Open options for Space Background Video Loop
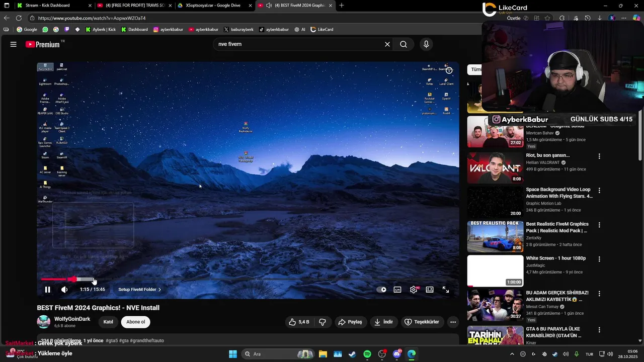Viewport: 644px width, 362px height. click(x=599, y=191)
